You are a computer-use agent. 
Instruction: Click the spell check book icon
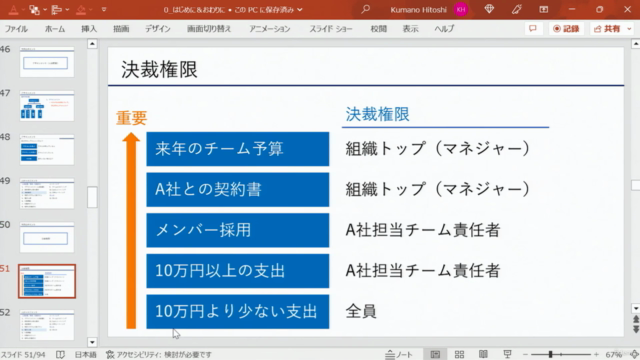[x=60, y=354]
